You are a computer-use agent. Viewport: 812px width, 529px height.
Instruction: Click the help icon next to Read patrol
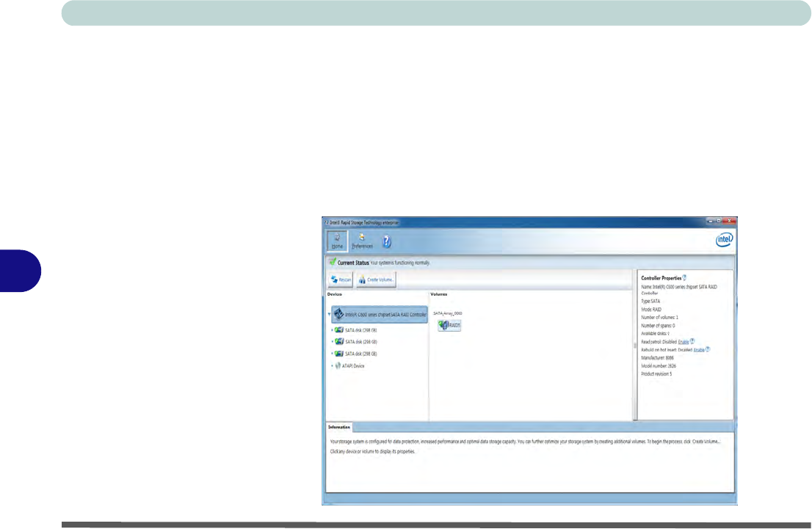point(692,341)
